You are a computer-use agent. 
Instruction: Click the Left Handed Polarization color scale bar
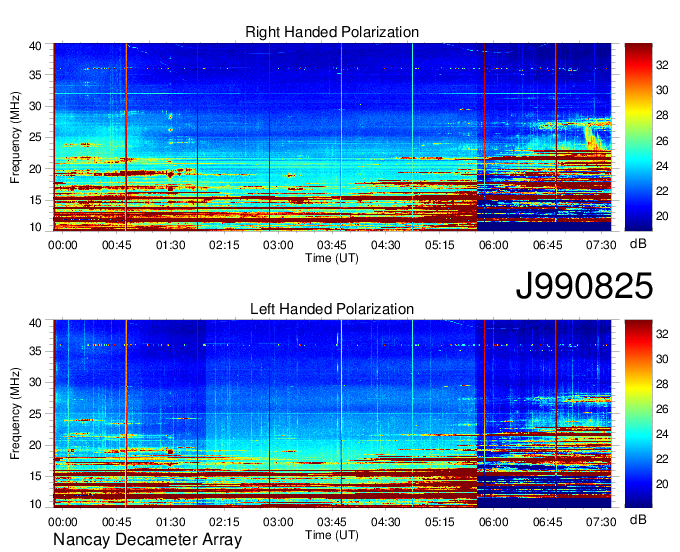638,414
